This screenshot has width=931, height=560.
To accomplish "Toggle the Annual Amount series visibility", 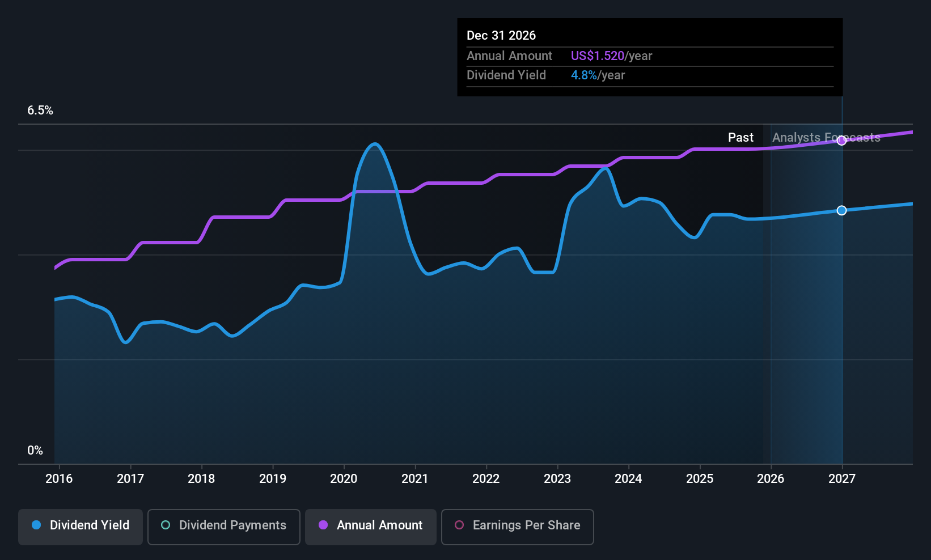I will (x=370, y=526).
